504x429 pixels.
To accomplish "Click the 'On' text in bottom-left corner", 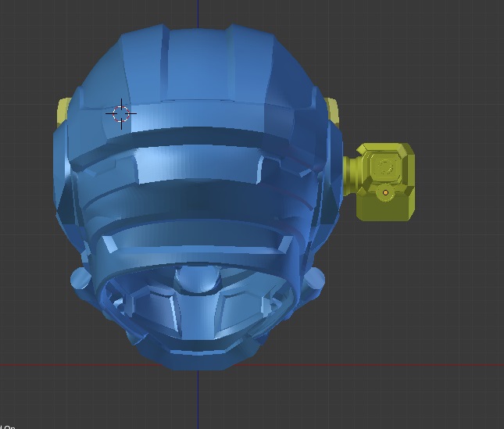I will pos(9,427).
